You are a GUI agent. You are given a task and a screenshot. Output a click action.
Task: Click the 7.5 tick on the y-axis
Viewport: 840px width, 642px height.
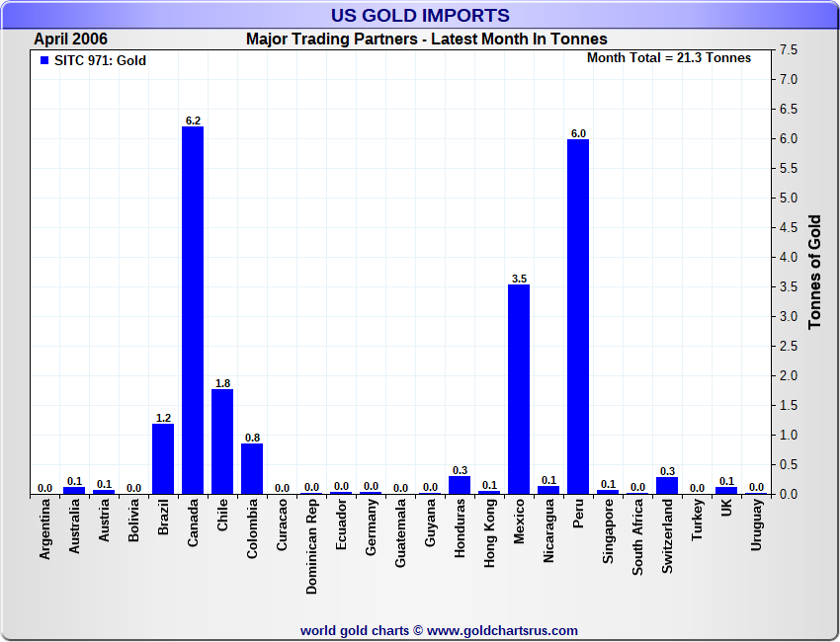[788, 49]
